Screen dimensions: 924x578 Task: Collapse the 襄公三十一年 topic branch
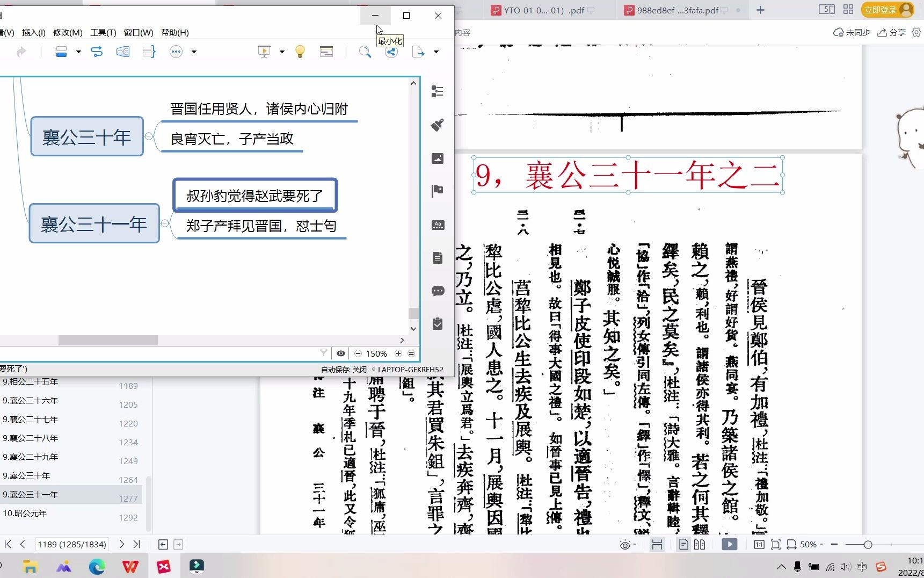pyautogui.click(x=165, y=223)
